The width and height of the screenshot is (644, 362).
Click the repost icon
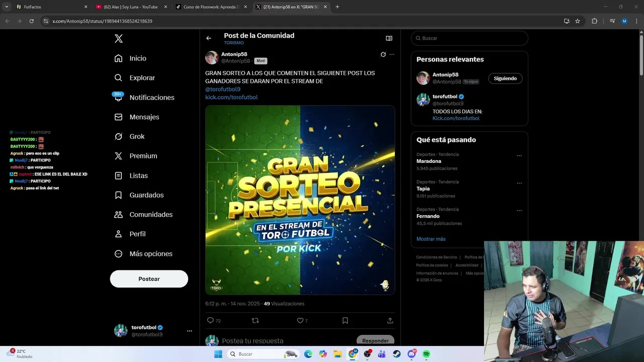[255, 321]
